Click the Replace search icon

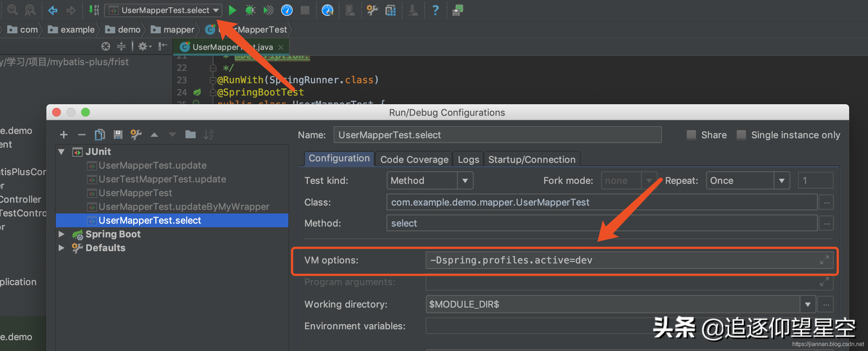pos(30,10)
